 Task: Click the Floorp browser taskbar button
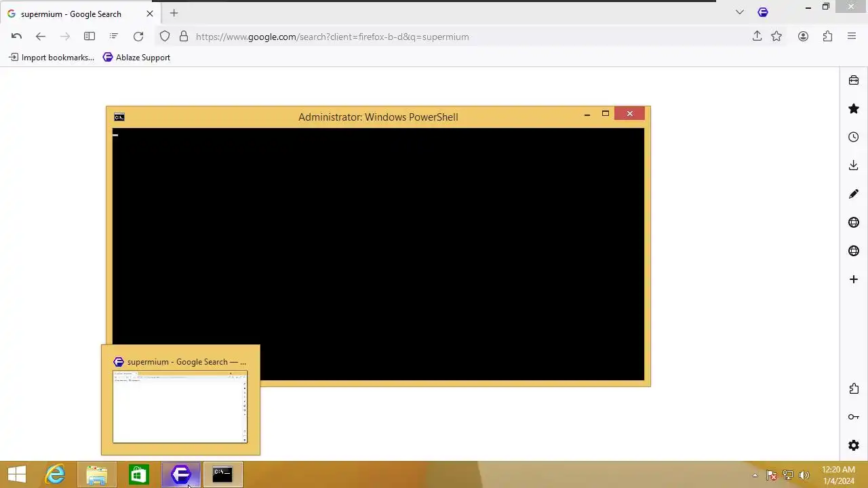coord(181,474)
